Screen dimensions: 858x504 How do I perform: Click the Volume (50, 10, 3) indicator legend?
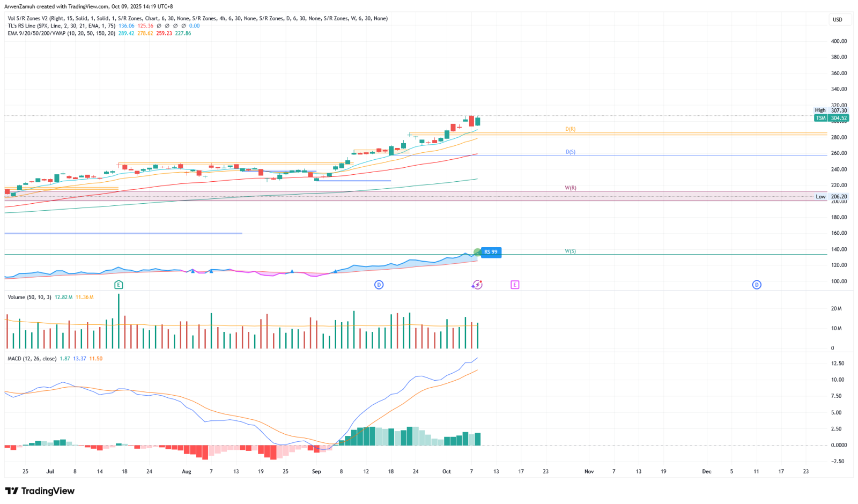point(29,297)
